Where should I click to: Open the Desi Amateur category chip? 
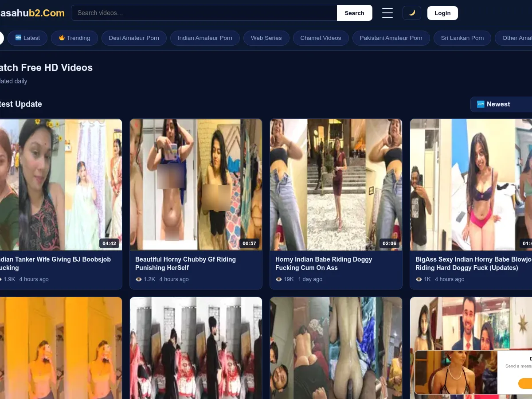[x=134, y=38]
